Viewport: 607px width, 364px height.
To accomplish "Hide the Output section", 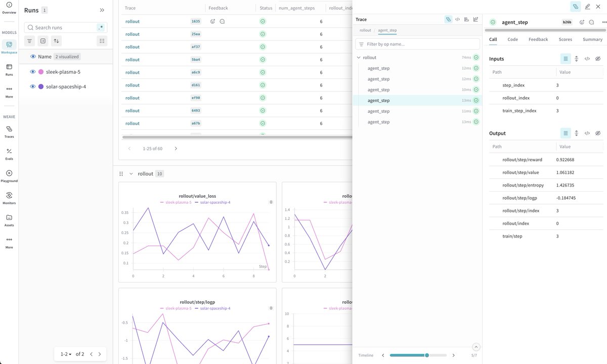I will tap(597, 133).
